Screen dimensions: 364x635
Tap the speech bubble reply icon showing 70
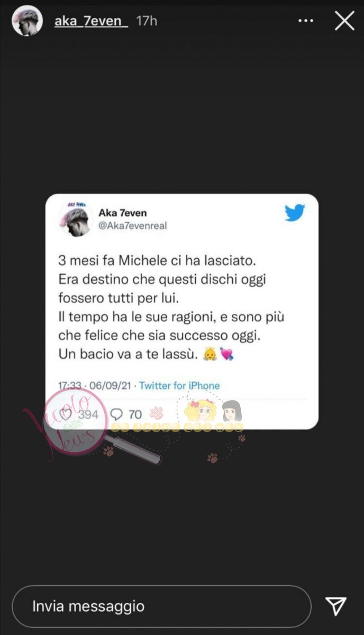point(117,414)
